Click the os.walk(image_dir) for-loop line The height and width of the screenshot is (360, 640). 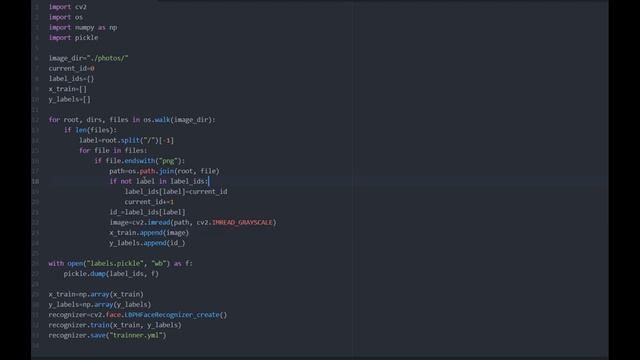132,120
